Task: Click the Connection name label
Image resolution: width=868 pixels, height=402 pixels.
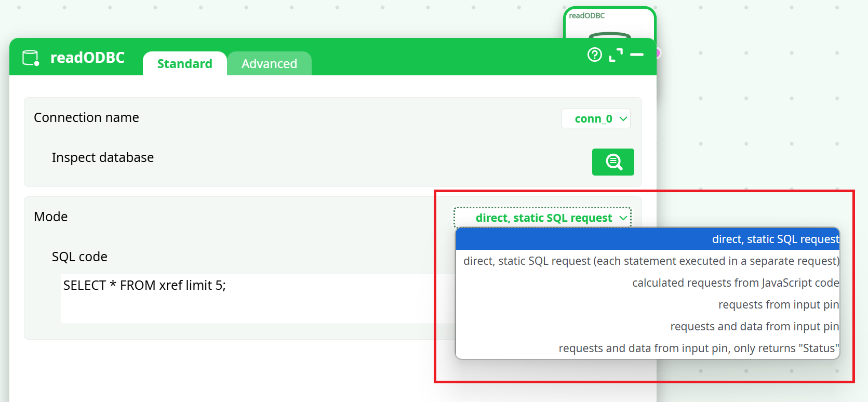Action: click(86, 118)
